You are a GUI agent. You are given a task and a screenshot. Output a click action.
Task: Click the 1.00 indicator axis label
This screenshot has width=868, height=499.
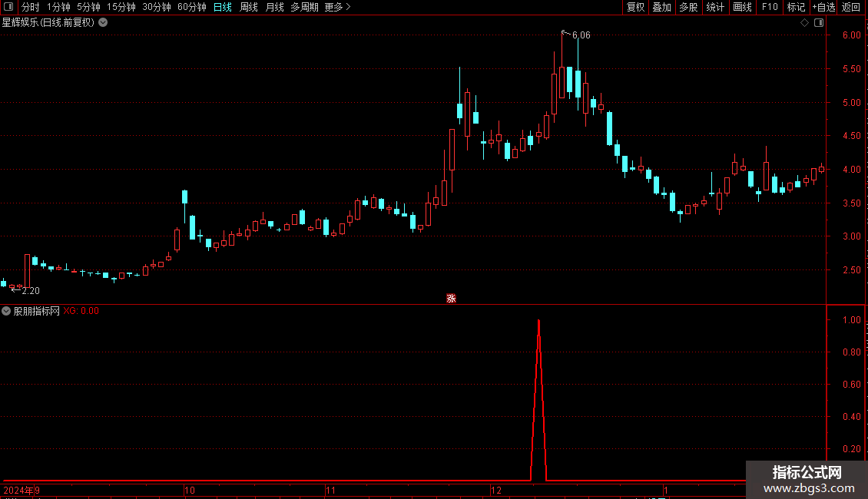[851, 320]
